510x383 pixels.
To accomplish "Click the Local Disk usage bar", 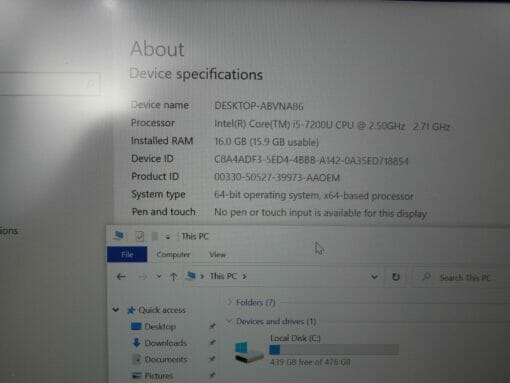I will click(334, 350).
